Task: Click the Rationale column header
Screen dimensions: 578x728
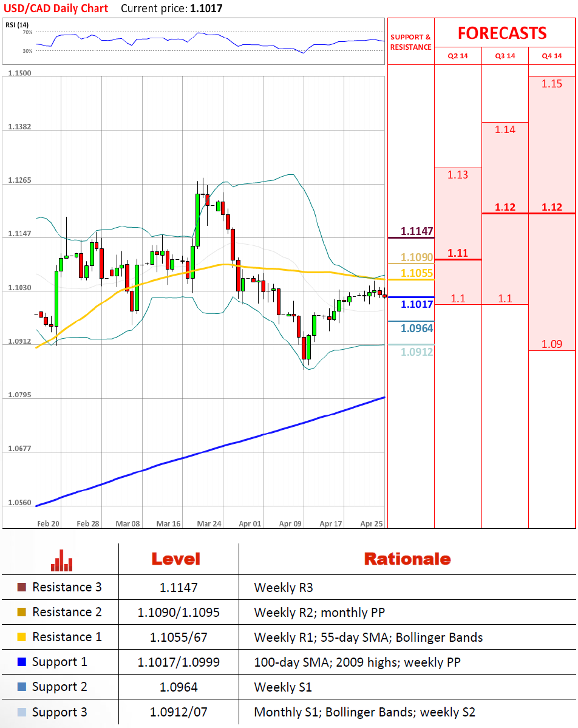Action: coord(407,559)
